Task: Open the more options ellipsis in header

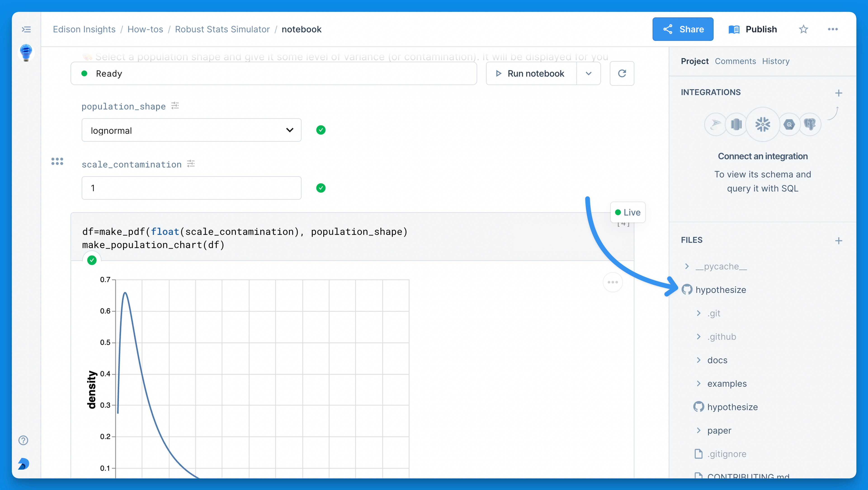Action: [833, 29]
